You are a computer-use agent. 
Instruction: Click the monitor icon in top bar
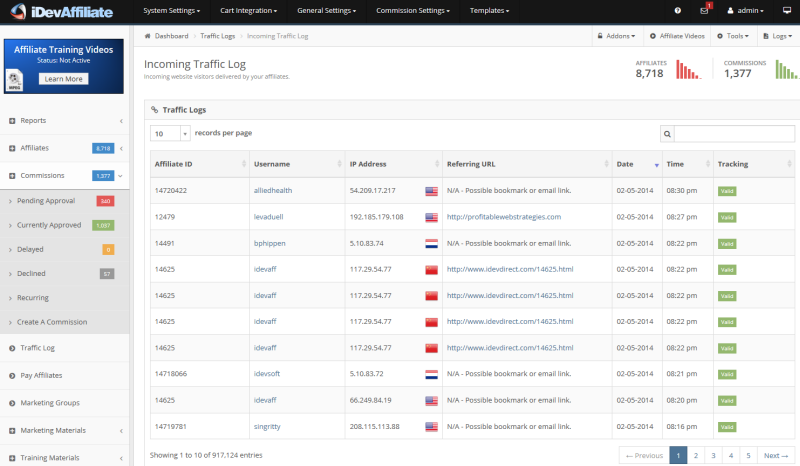(787, 11)
